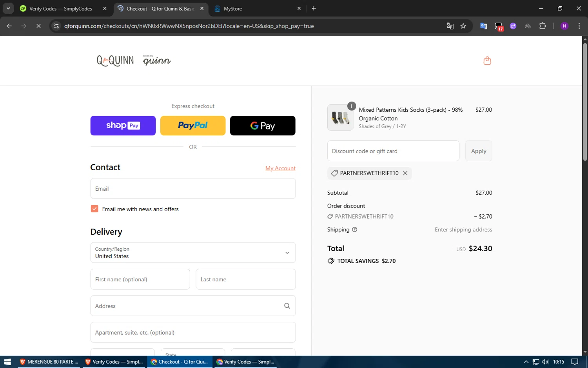Stop loading the page
The width and height of the screenshot is (588, 368).
pyautogui.click(x=38, y=26)
